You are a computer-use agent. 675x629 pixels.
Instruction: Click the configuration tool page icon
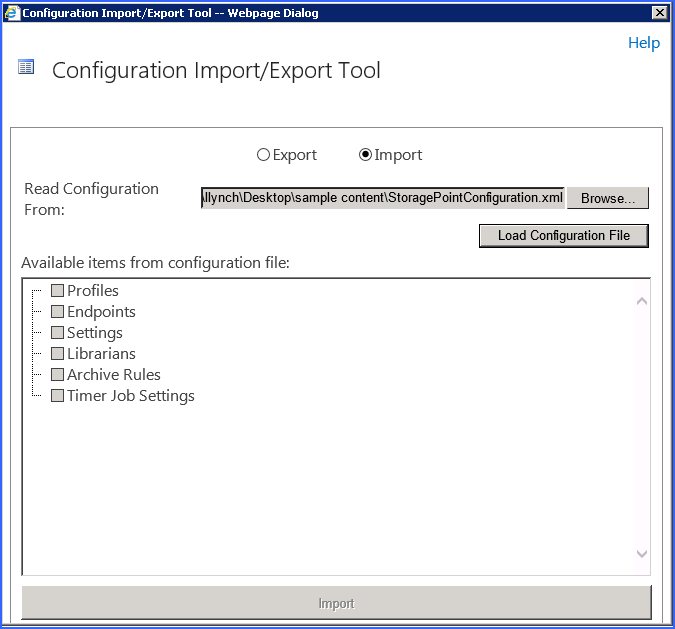26,68
